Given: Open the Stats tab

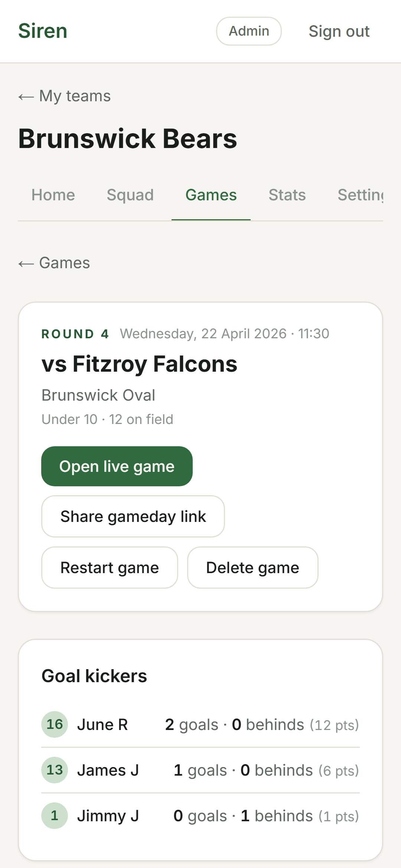Looking at the screenshot, I should pyautogui.click(x=287, y=195).
